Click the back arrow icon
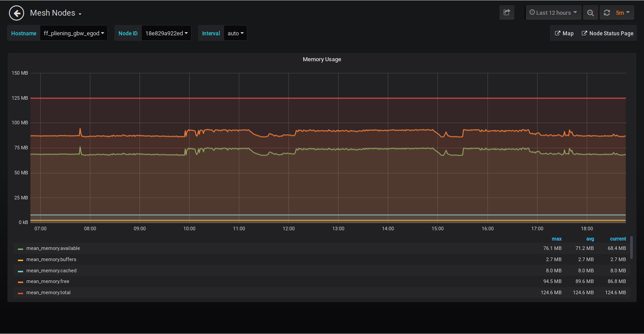This screenshot has width=644, height=334. (16, 13)
